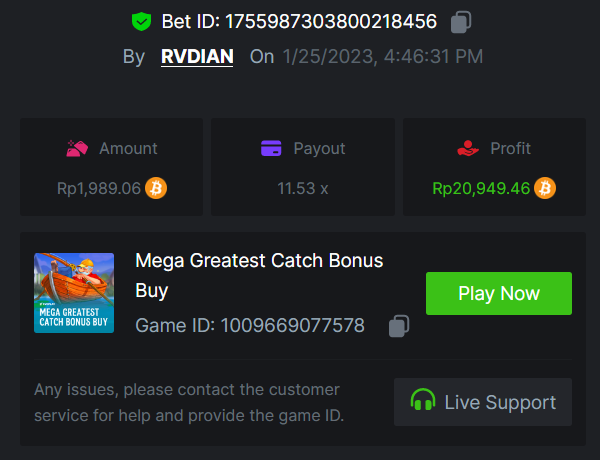The width and height of the screenshot is (600, 460).
Task: Click the Rp20,949.46 profit value
Action: point(480,187)
